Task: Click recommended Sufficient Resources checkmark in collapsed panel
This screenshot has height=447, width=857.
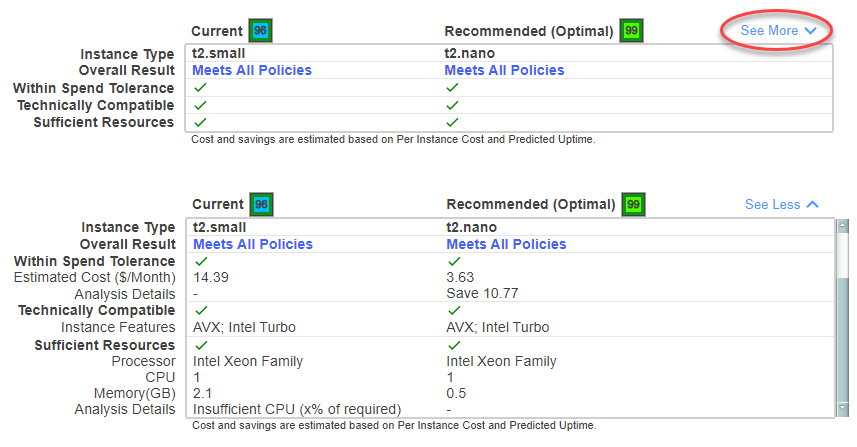Action: [x=452, y=122]
